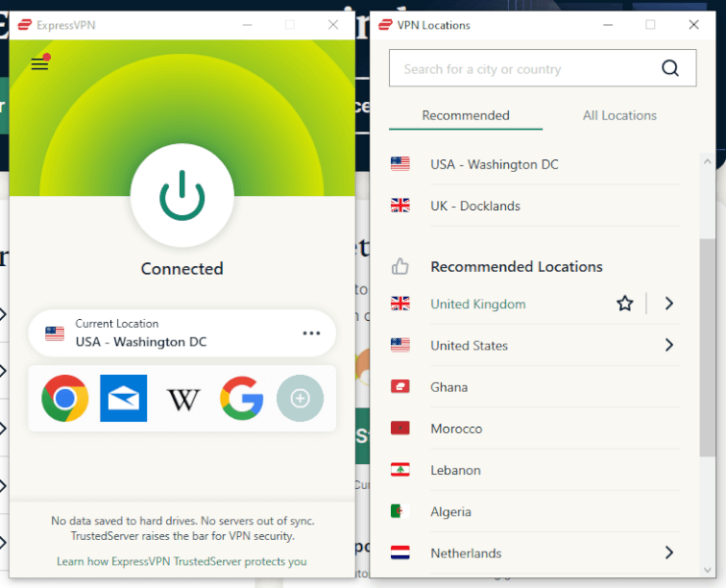Click the scroll-down arrow in VPN Locations
This screenshot has height=588, width=726.
[707, 570]
